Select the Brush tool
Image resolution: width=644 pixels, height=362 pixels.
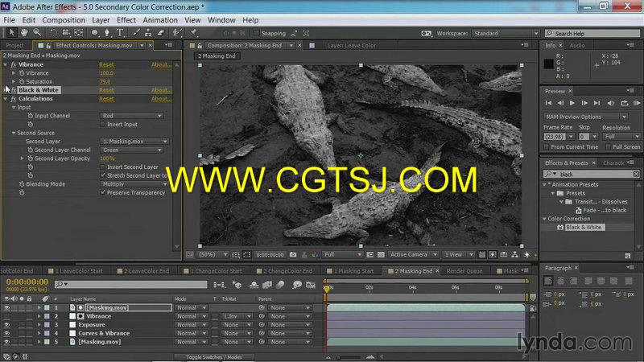point(136,33)
